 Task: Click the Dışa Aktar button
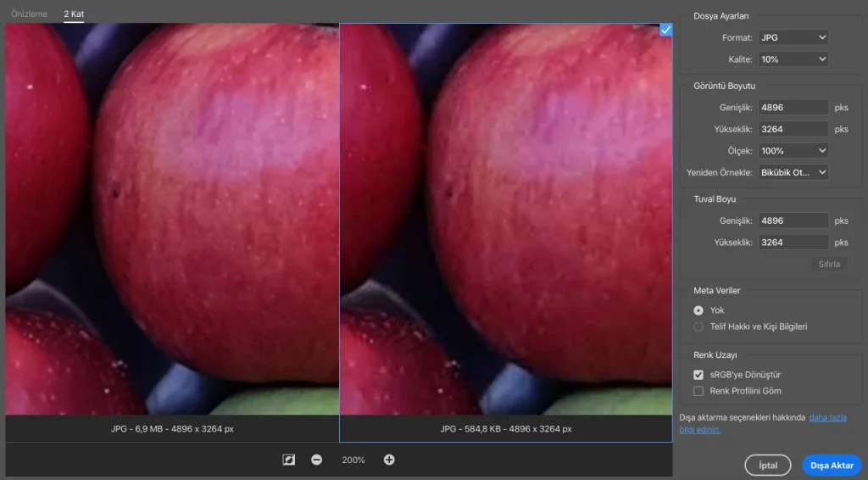[832, 466]
